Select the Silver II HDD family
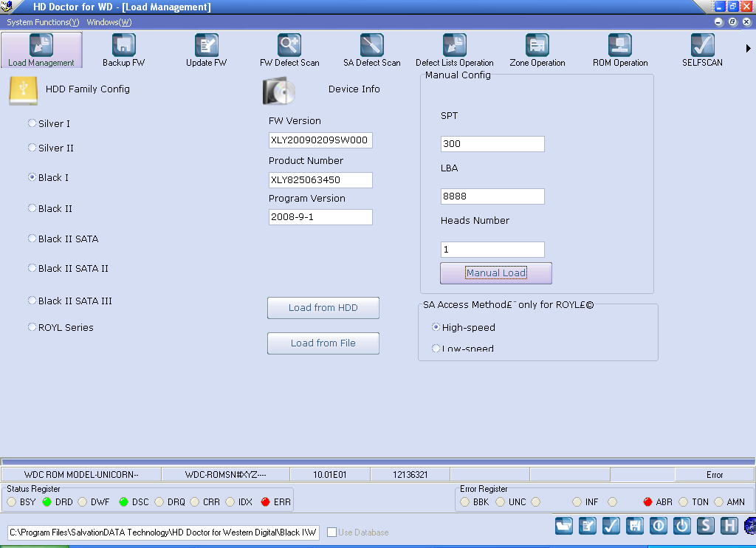The image size is (756, 548). [32, 148]
